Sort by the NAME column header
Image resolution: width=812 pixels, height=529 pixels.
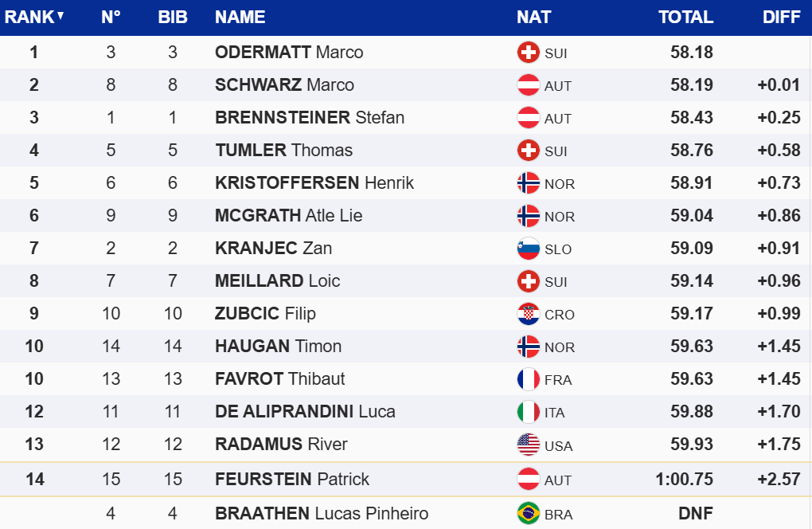pyautogui.click(x=240, y=17)
